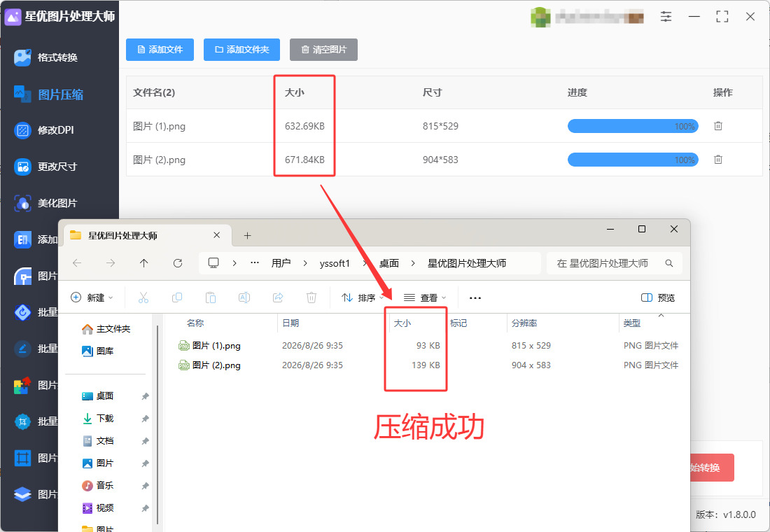The height and width of the screenshot is (532, 770).
Task: Open settings sliders icon in app title bar
Action: [x=666, y=17]
